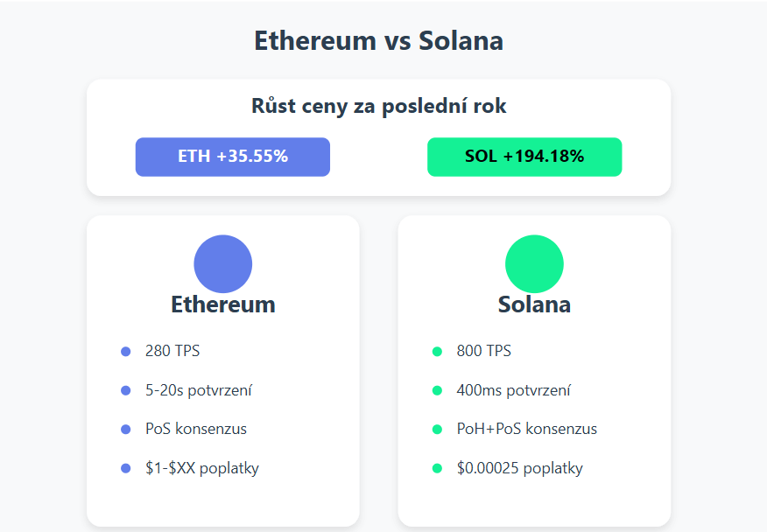Click the Ethereum card heading
767x532 pixels.
[222, 304]
